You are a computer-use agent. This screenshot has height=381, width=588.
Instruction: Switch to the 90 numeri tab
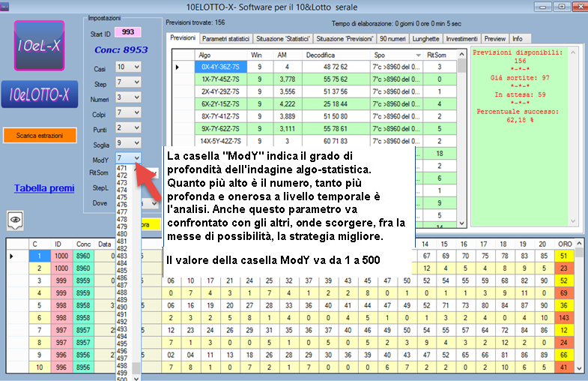click(392, 39)
